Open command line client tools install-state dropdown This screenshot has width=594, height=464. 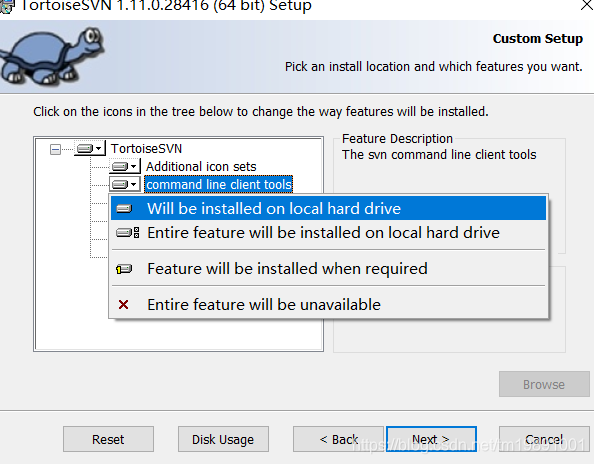click(125, 184)
